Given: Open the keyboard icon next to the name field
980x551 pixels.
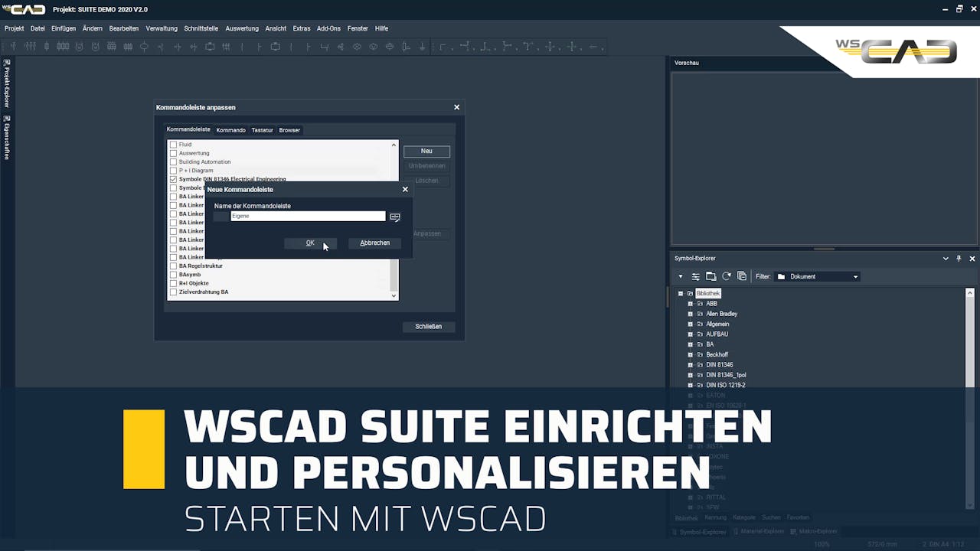Looking at the screenshot, I should point(395,217).
